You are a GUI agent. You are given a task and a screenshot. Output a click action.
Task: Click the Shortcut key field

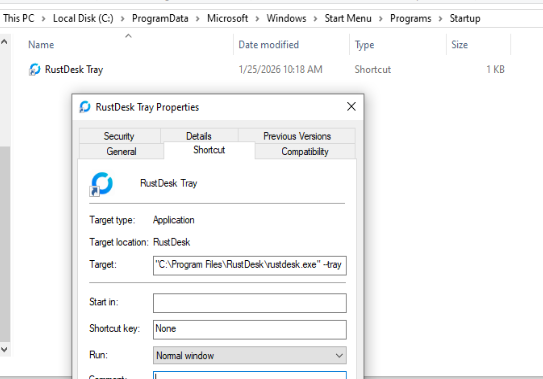pos(250,329)
